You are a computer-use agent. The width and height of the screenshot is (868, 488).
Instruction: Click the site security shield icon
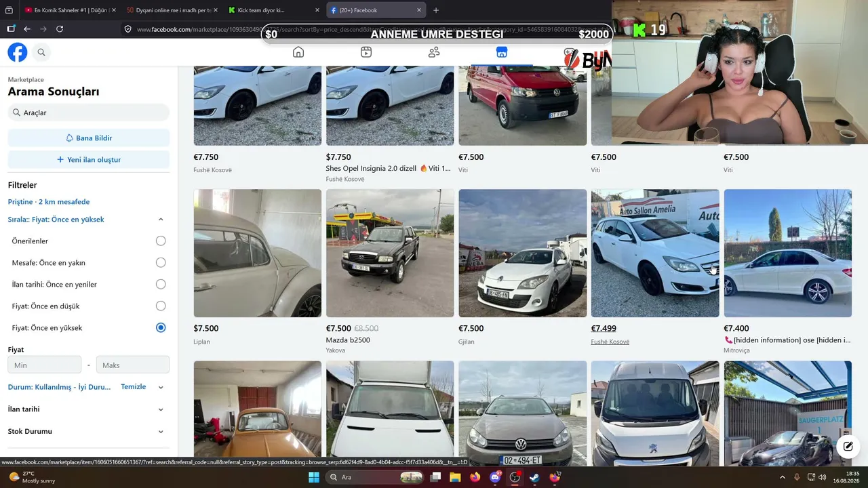click(x=127, y=29)
